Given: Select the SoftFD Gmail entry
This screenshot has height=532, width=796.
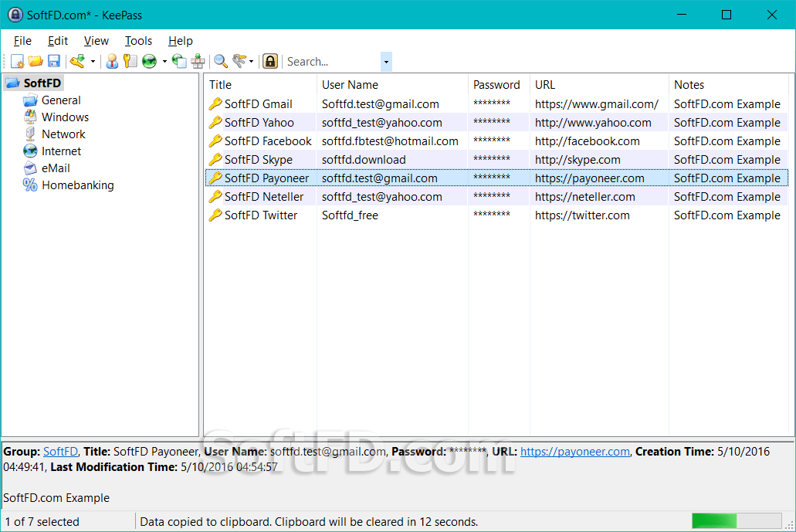Looking at the screenshot, I should [496, 104].
